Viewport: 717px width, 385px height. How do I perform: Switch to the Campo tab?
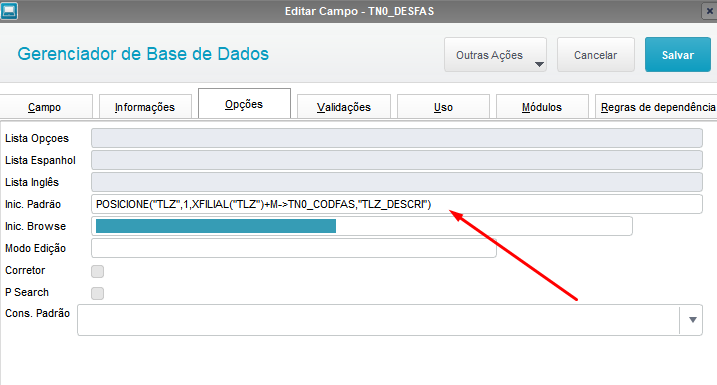[x=45, y=107]
